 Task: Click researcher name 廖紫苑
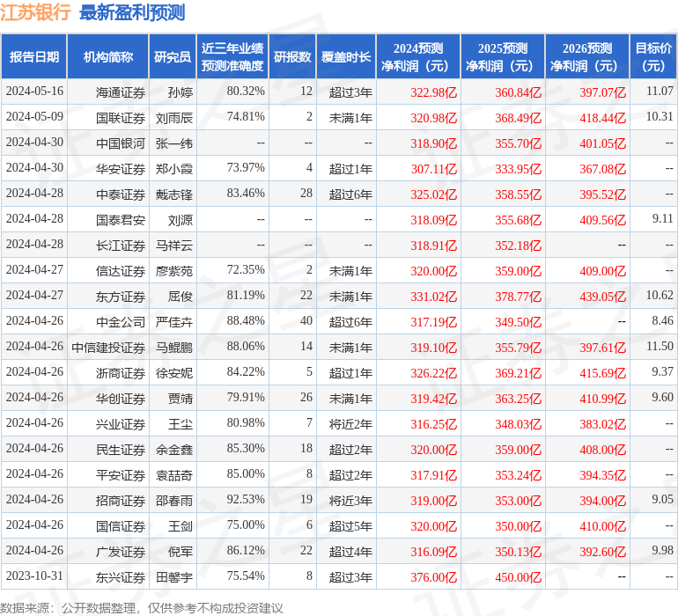tap(174, 271)
